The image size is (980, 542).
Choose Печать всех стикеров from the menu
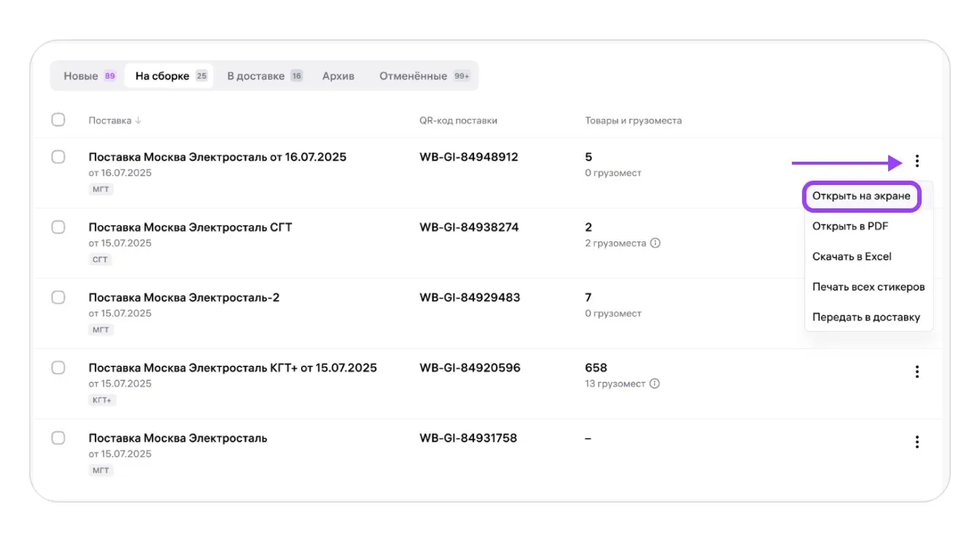coord(868,287)
